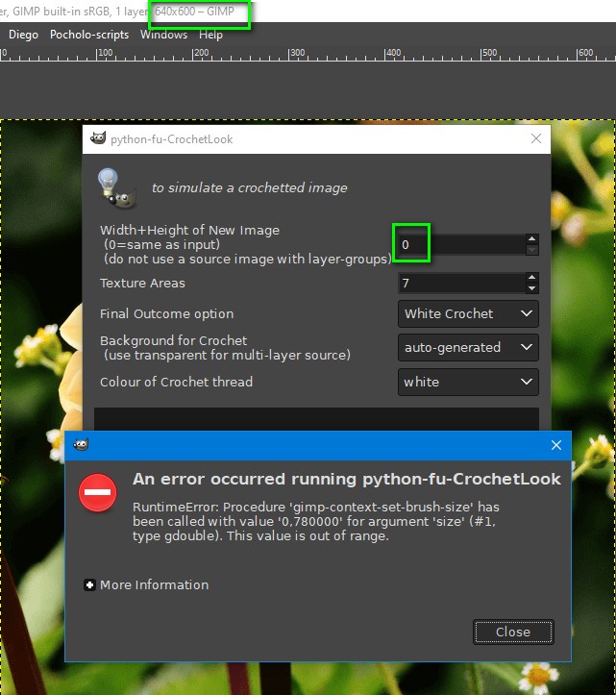Click the Texture Areas label
The width and height of the screenshot is (616, 695).
click(142, 283)
